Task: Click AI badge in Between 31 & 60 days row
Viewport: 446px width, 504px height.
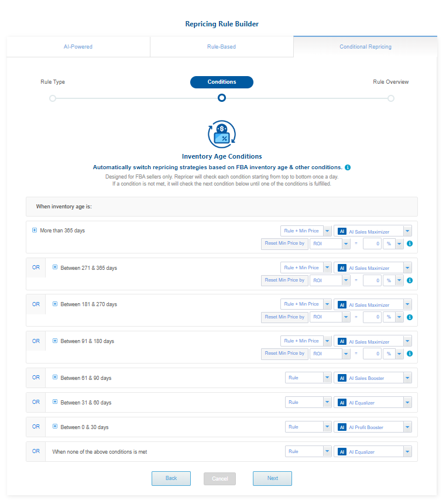Action: 342,403
